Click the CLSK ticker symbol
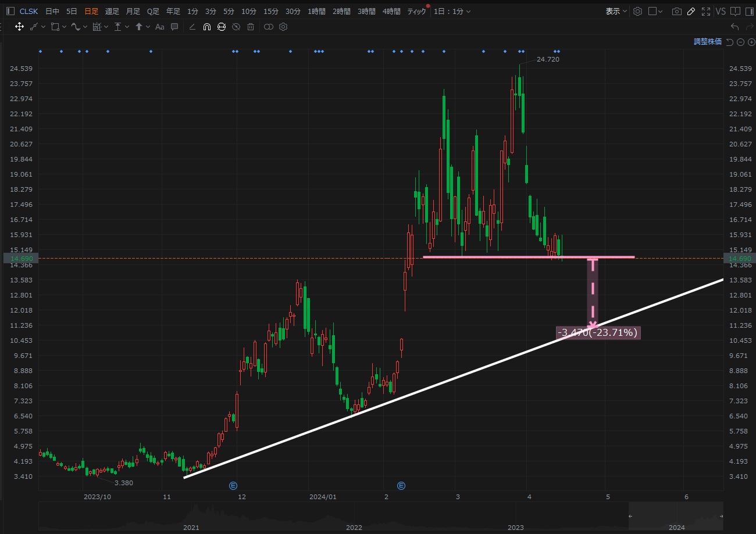 pos(29,11)
